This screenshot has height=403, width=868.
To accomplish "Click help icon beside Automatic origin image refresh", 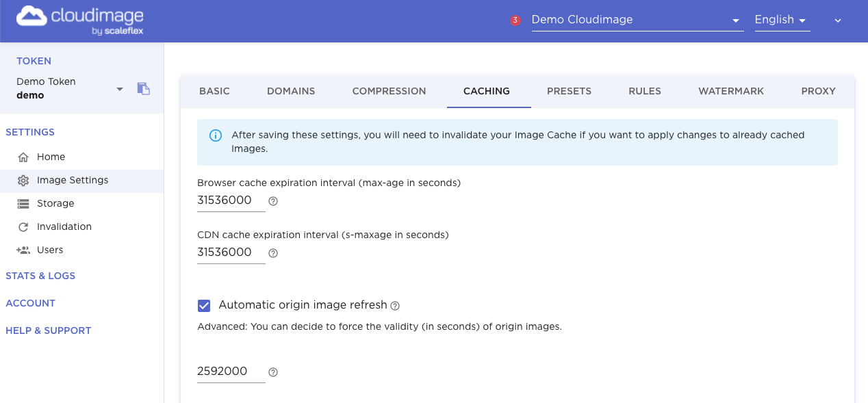I will (395, 306).
